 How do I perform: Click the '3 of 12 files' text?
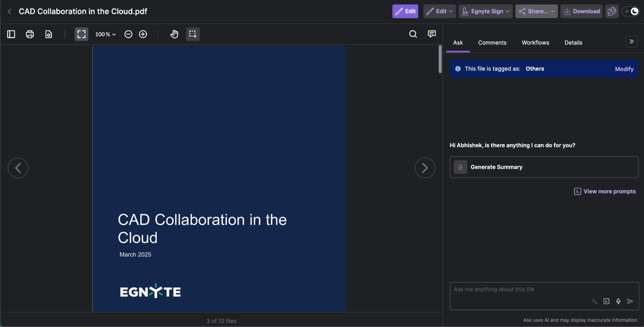[x=222, y=321]
